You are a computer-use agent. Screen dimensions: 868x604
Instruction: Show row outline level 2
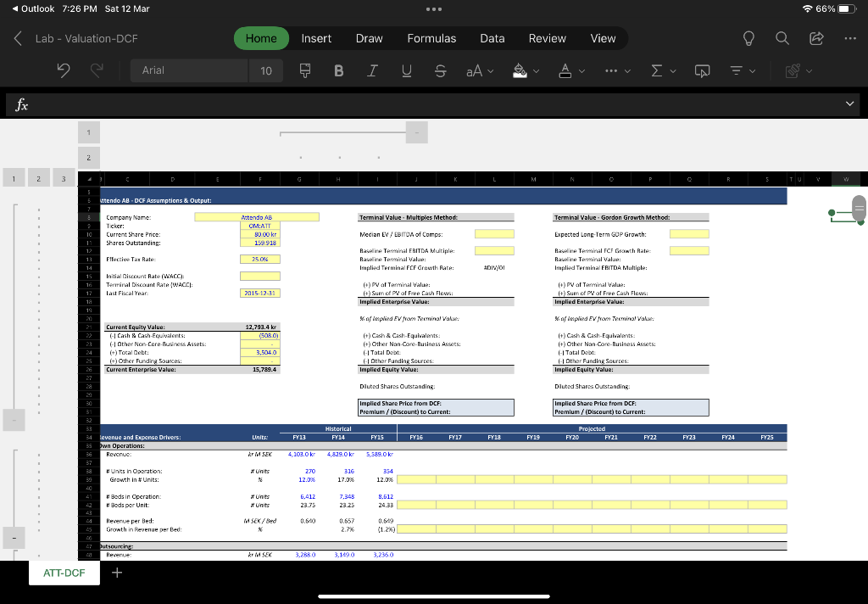39,178
